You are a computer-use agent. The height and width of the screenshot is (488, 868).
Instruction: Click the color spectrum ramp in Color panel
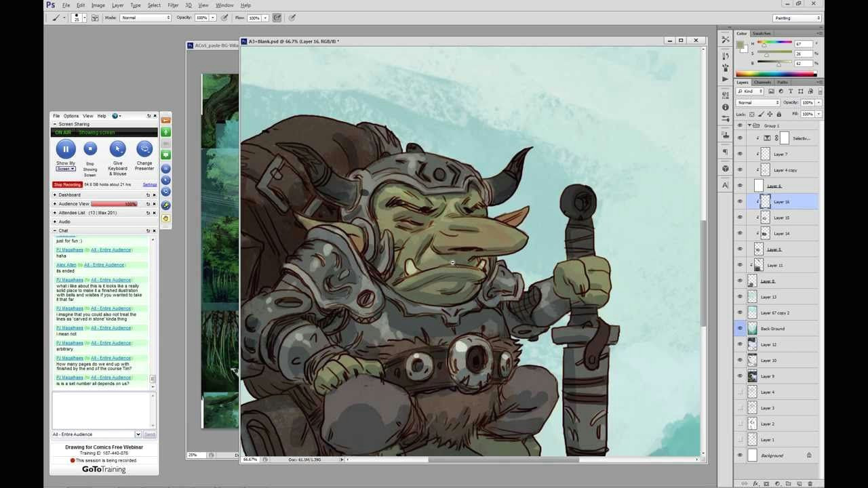tap(776, 73)
